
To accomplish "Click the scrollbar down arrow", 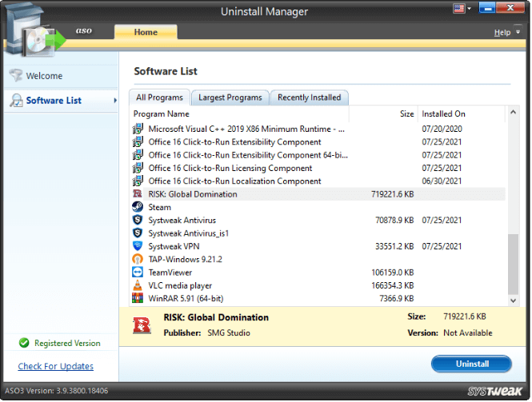I will (x=513, y=301).
